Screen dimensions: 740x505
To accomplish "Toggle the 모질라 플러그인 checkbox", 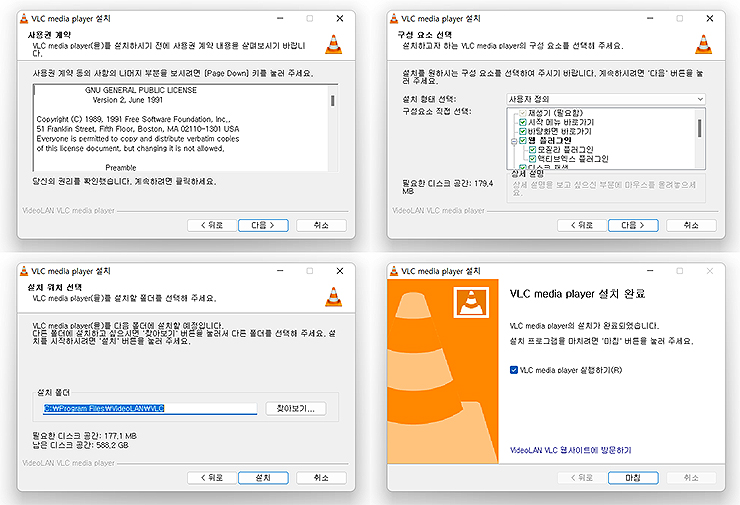I will (x=532, y=150).
